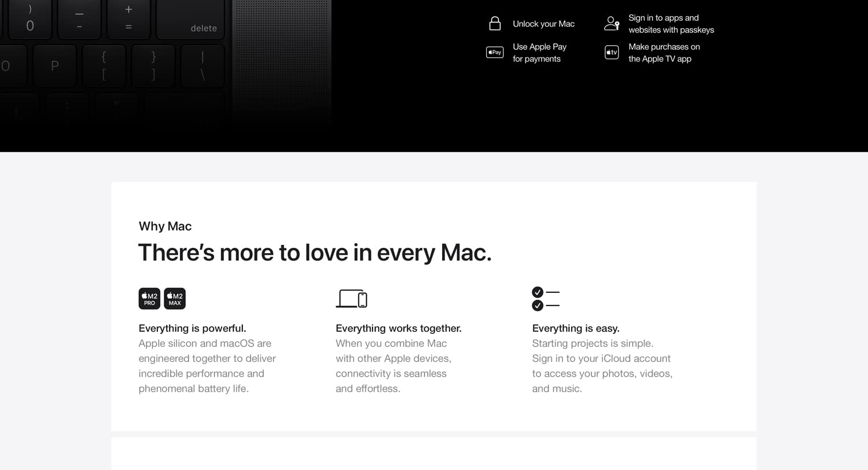The height and width of the screenshot is (470, 868).
Task: Click the 'Why Mac' section label
Action: (165, 226)
